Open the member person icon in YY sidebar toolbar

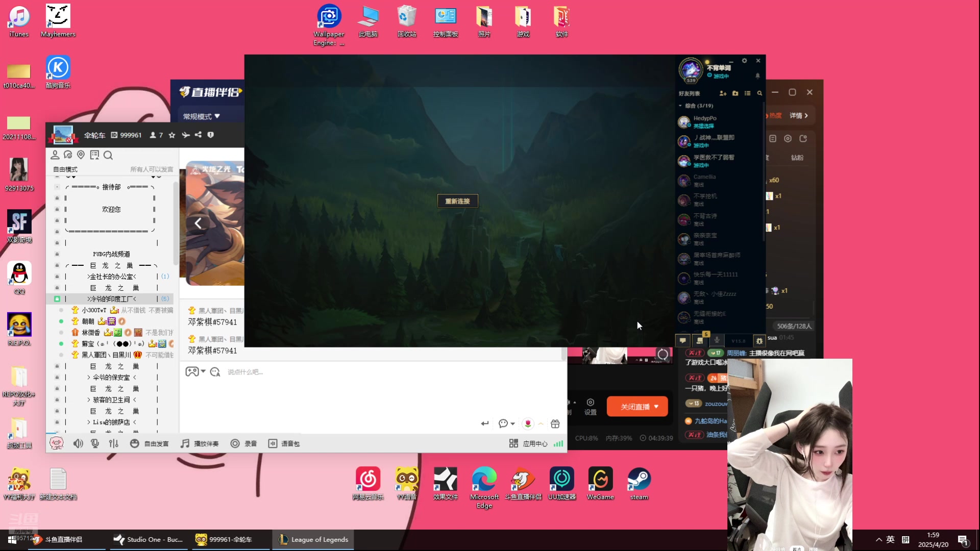pos(55,155)
